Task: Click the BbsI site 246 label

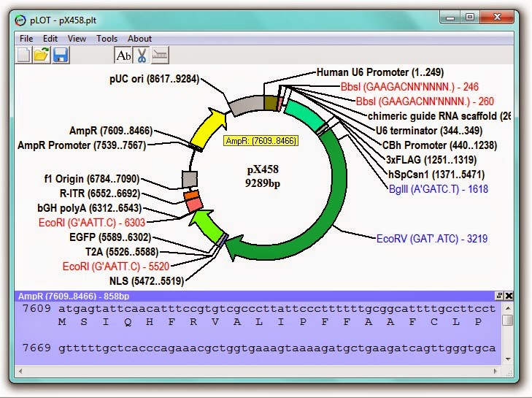Action: click(409, 87)
